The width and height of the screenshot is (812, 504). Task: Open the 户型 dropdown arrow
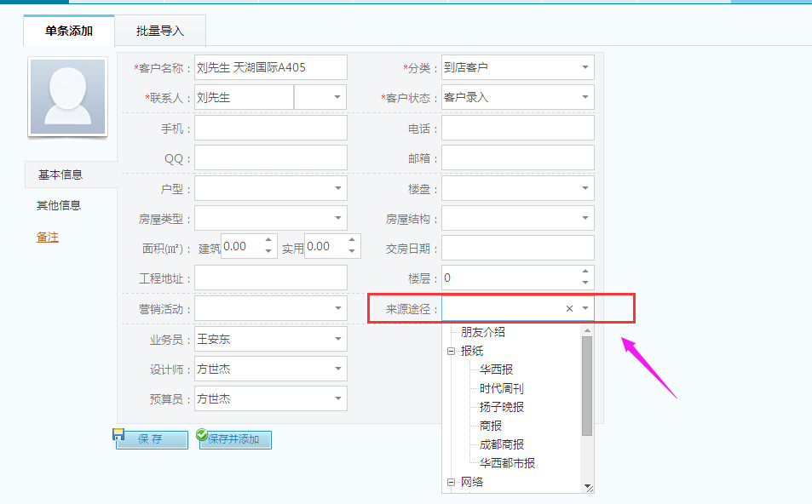[x=338, y=188]
